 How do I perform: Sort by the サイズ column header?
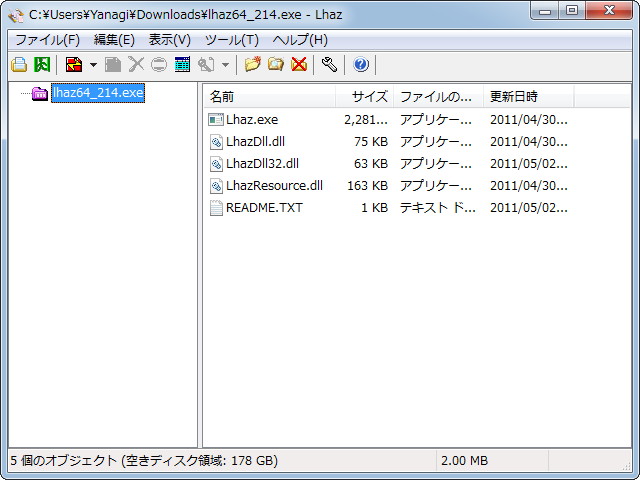tap(364, 97)
